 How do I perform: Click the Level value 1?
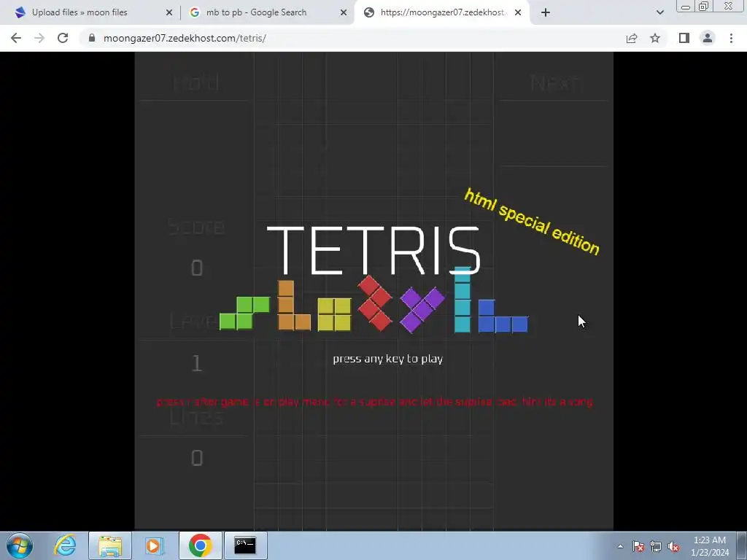click(197, 363)
